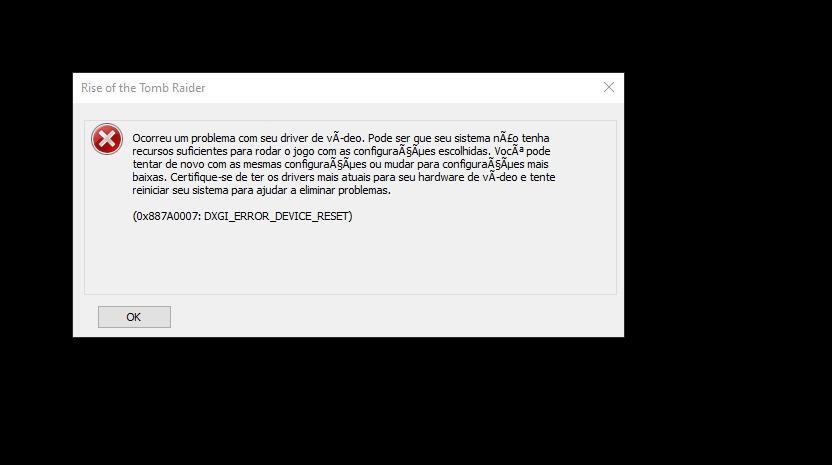This screenshot has height=465, width=832.
Task: Click the 0x887A0007 hex error code
Action: [x=167, y=216]
